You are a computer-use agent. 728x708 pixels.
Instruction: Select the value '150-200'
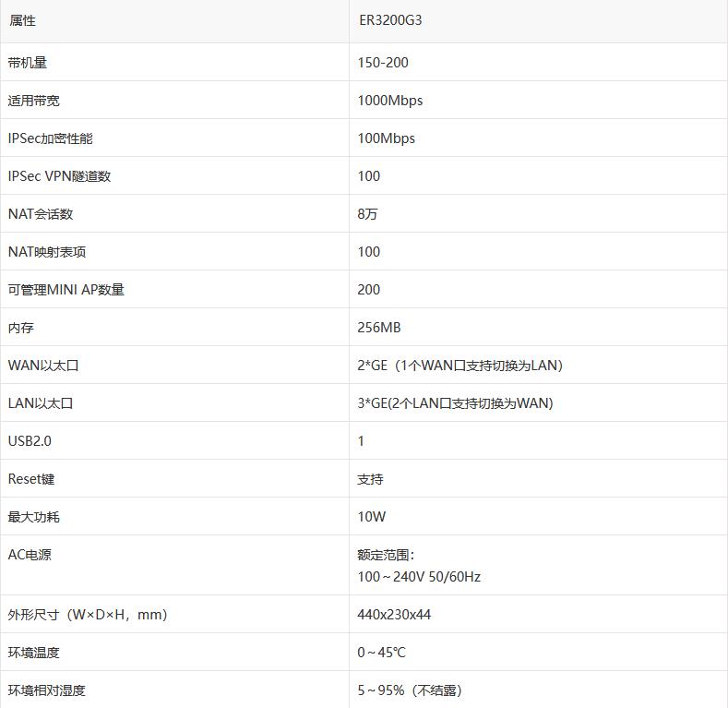coord(383,63)
